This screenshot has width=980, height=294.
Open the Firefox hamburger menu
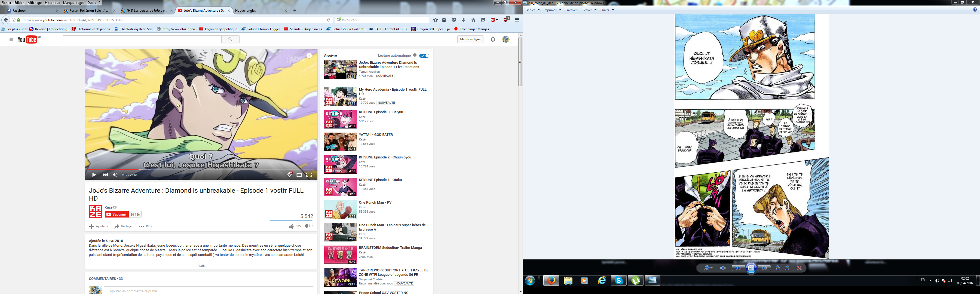[x=517, y=20]
